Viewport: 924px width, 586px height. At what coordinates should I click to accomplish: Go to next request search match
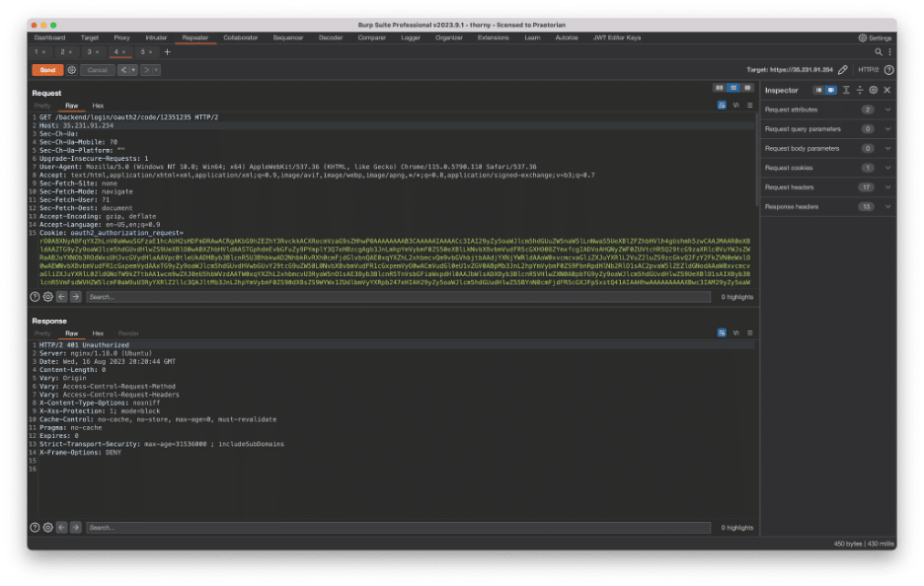click(75, 297)
